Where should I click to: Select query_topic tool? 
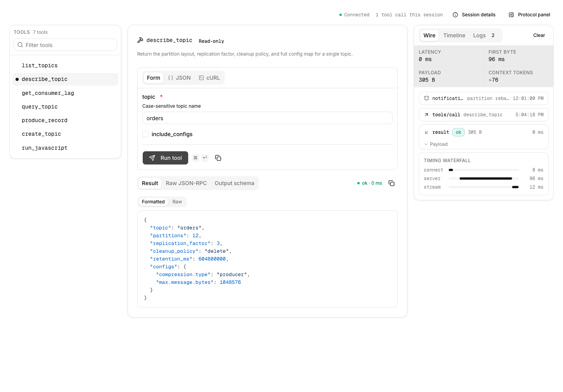[x=65, y=107]
